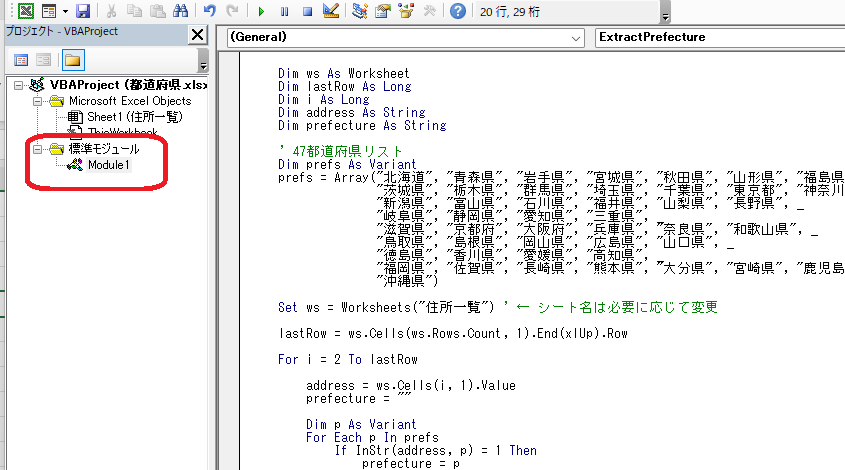Open the Project Explorer toolbar icon

[x=360, y=11]
